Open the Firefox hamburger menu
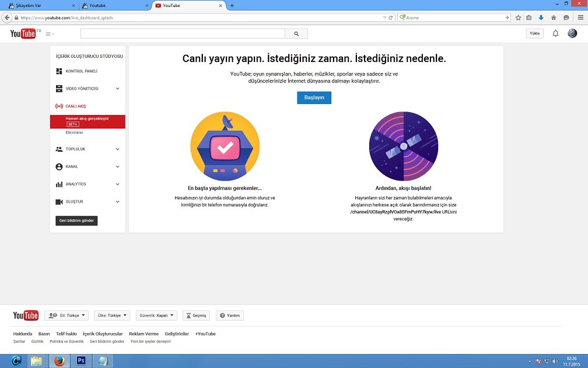 (x=580, y=18)
